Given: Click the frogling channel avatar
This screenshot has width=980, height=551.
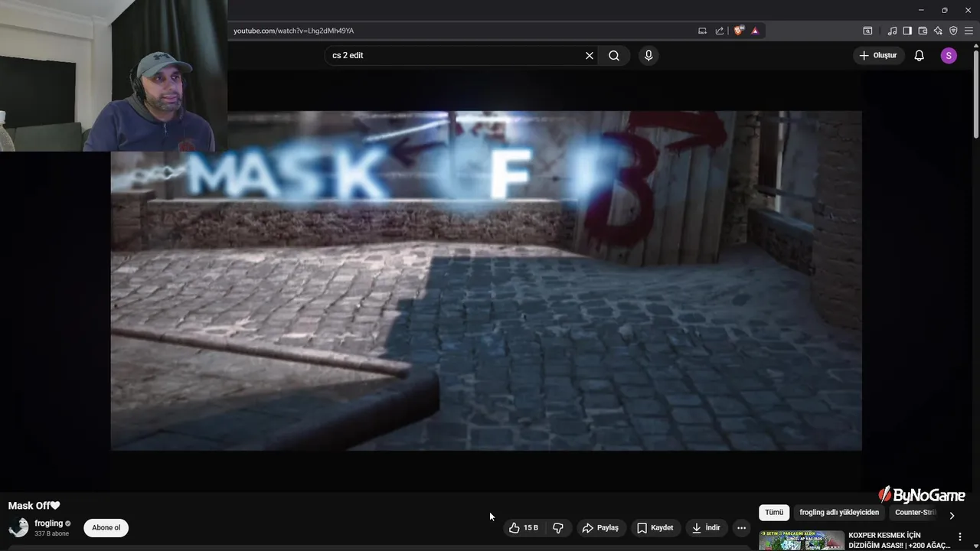Looking at the screenshot, I should (18, 527).
